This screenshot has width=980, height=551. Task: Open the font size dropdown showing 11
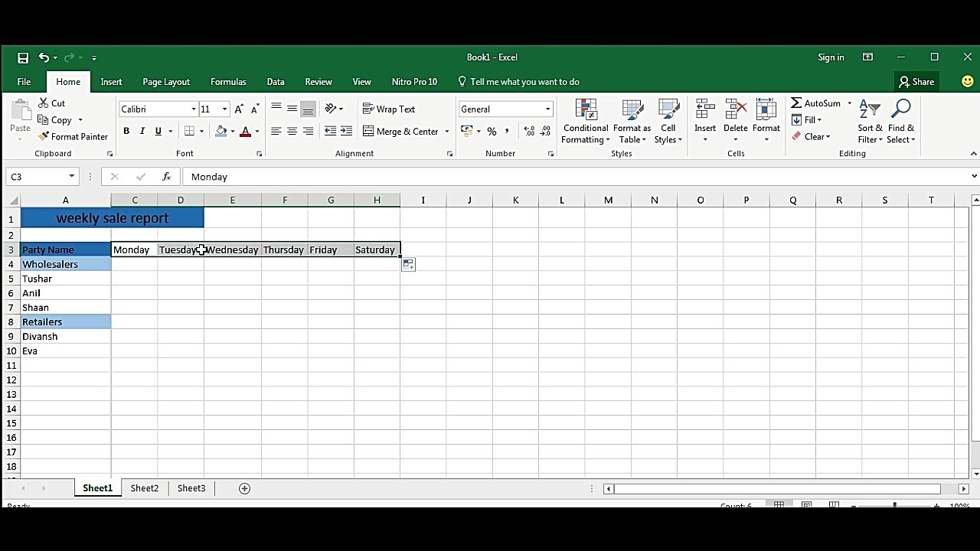[x=224, y=109]
